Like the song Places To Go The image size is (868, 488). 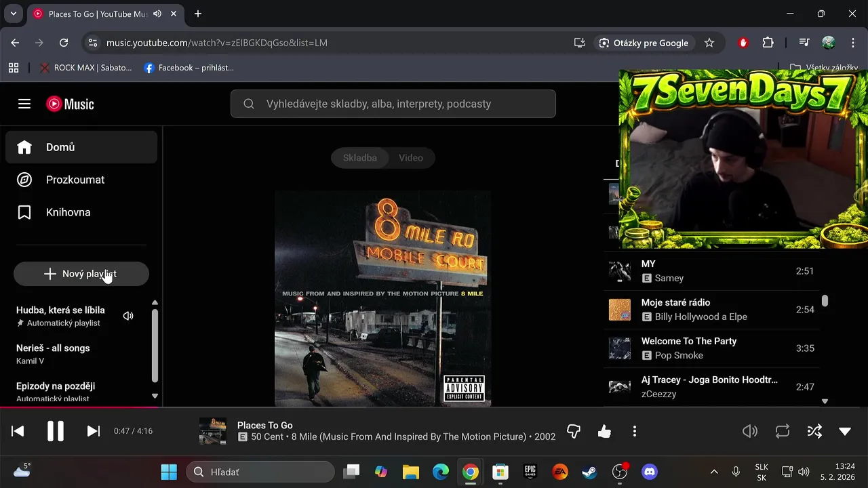605,431
